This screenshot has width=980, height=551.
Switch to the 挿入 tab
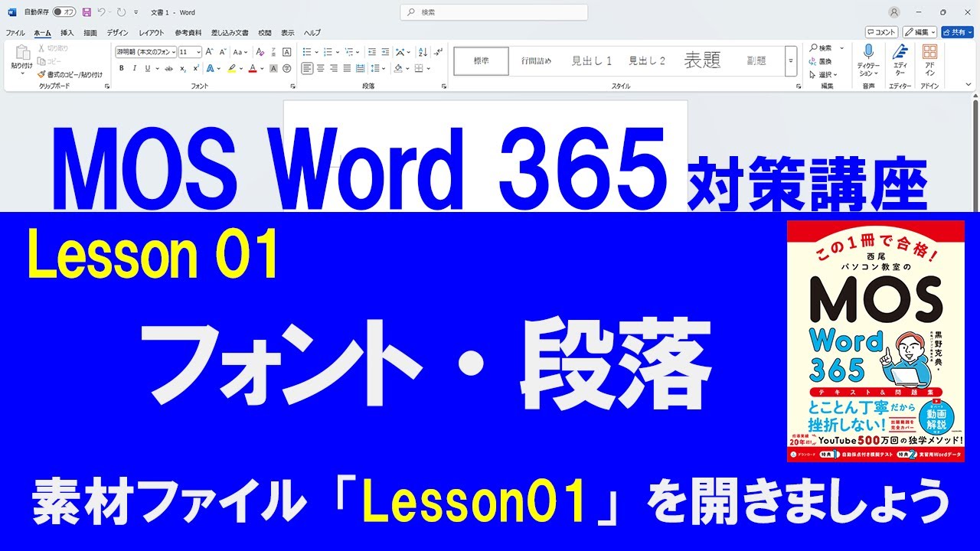67,33
